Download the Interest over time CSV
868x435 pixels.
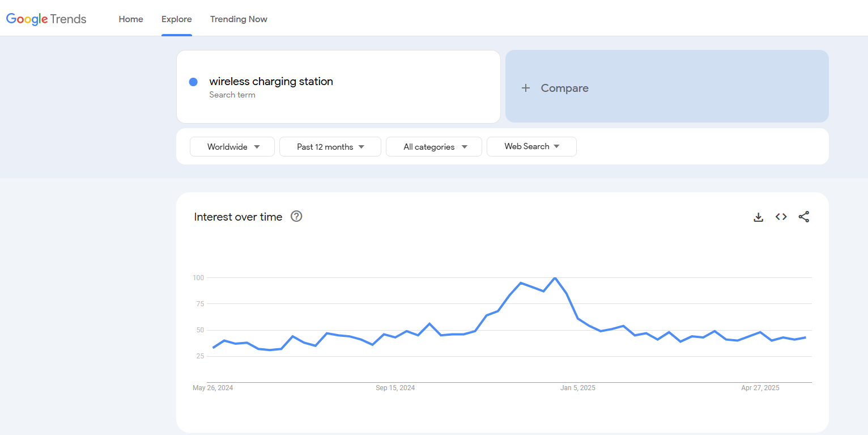click(x=759, y=217)
